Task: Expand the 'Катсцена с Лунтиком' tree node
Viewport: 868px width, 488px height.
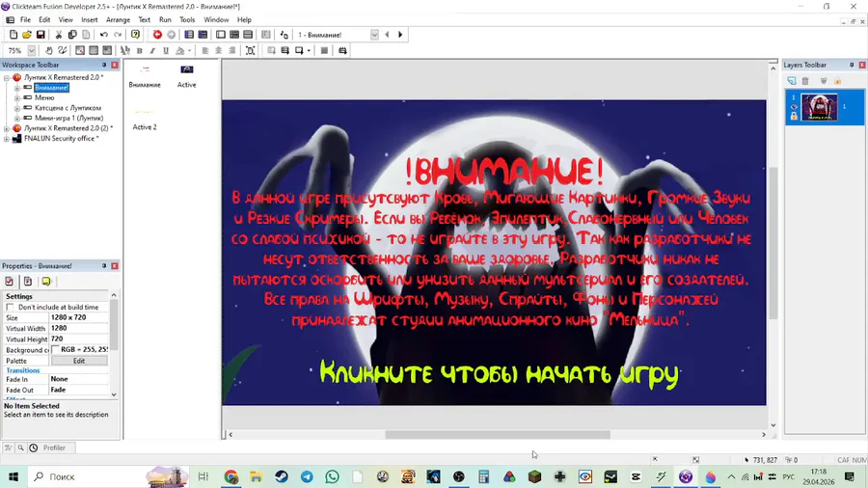Action: coord(17,108)
